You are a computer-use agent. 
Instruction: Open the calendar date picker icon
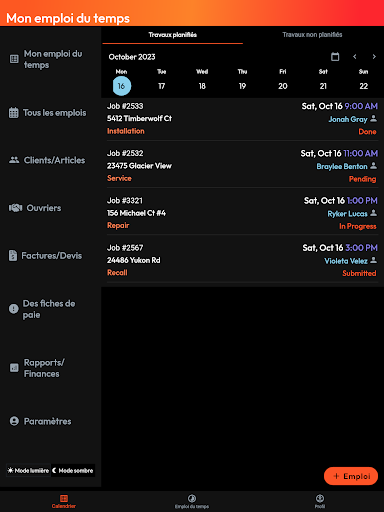coord(335,57)
